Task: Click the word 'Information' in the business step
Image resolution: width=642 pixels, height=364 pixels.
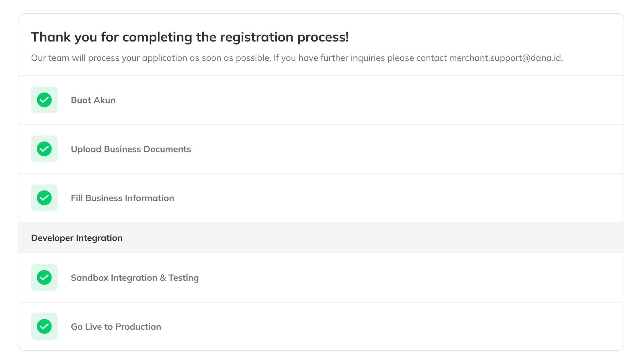Action: pos(149,198)
